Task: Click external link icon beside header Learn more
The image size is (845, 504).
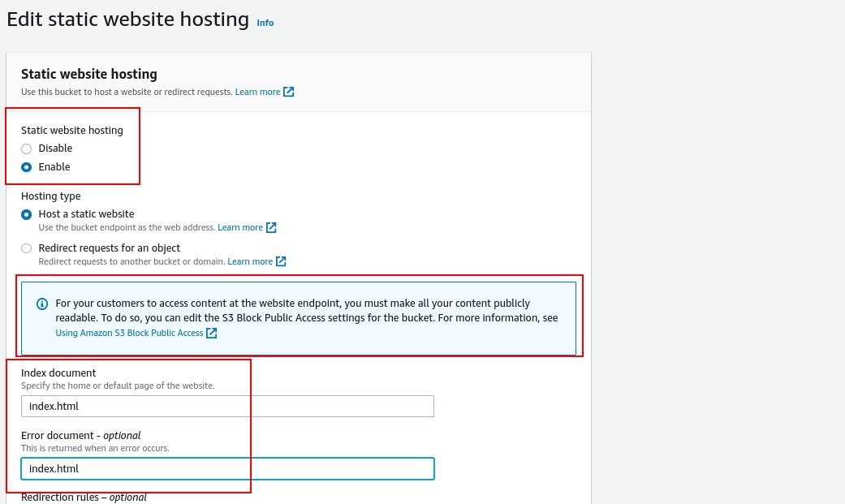Action: point(289,92)
